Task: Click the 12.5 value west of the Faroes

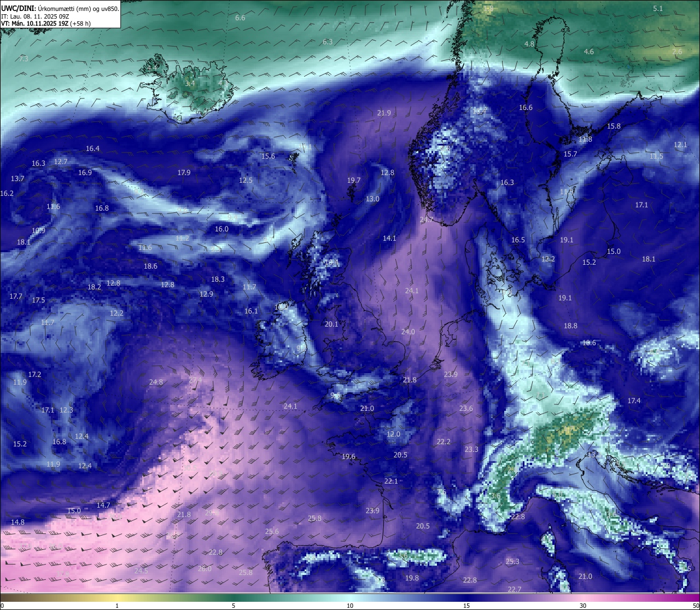Action: (246, 181)
